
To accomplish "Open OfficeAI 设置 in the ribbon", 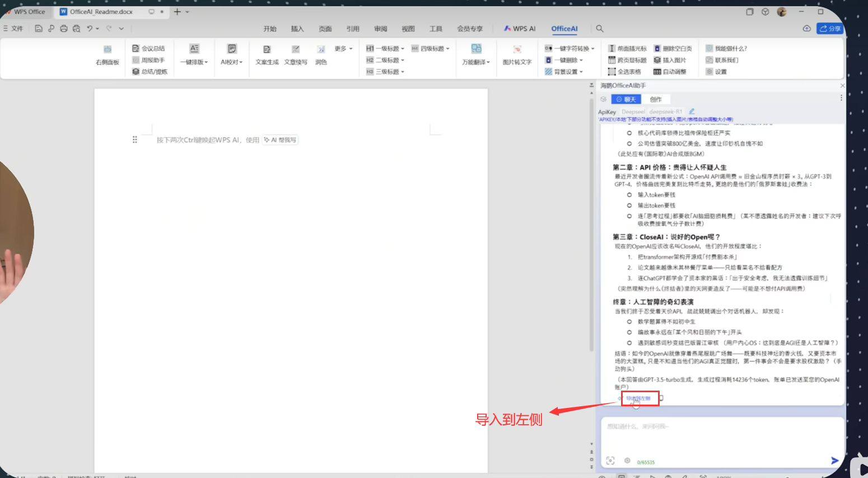I will (x=716, y=72).
